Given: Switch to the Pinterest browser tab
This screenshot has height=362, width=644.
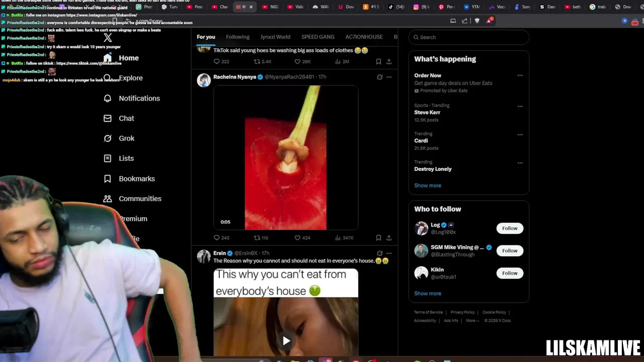Looking at the screenshot, I should tap(445, 7).
